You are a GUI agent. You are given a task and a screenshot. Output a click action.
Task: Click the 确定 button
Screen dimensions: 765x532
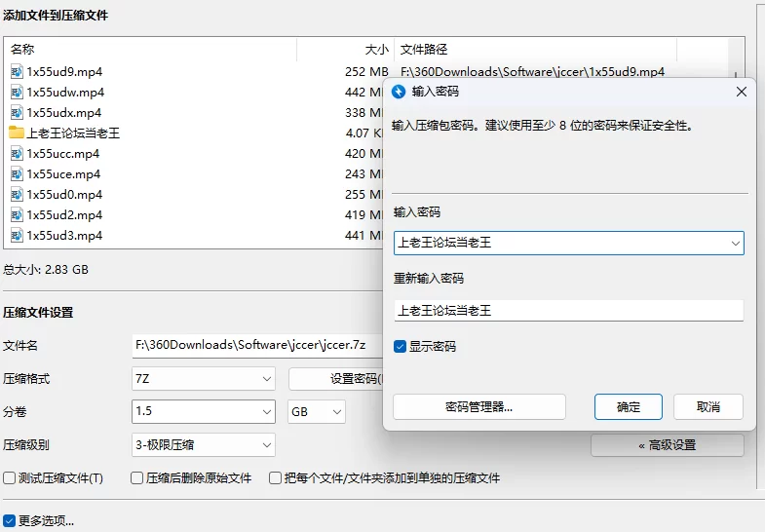(x=629, y=406)
